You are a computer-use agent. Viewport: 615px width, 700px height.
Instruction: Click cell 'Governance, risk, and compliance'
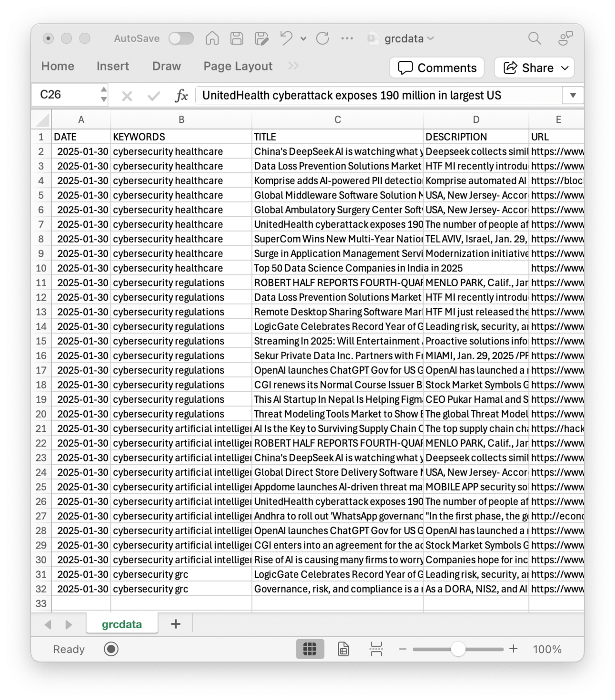click(x=337, y=589)
